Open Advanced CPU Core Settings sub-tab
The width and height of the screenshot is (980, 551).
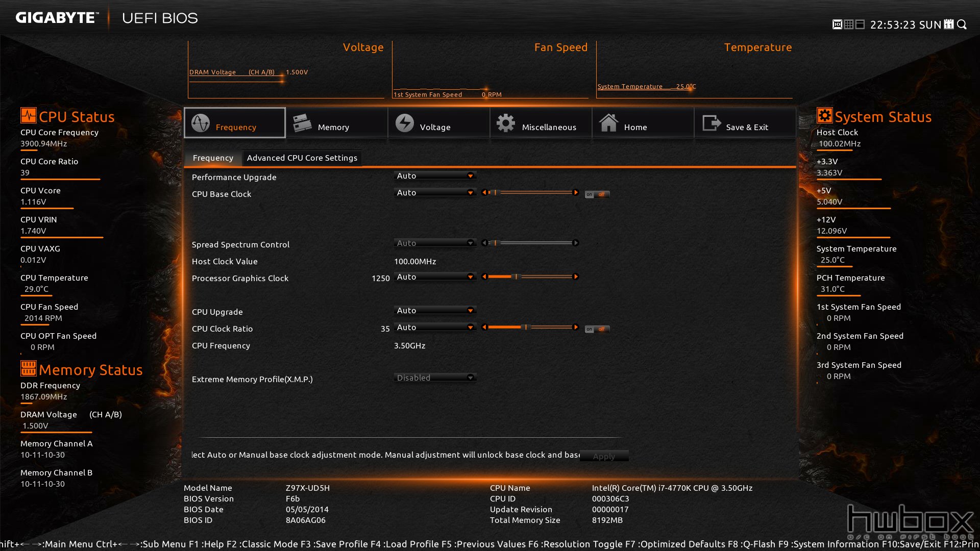(x=302, y=158)
